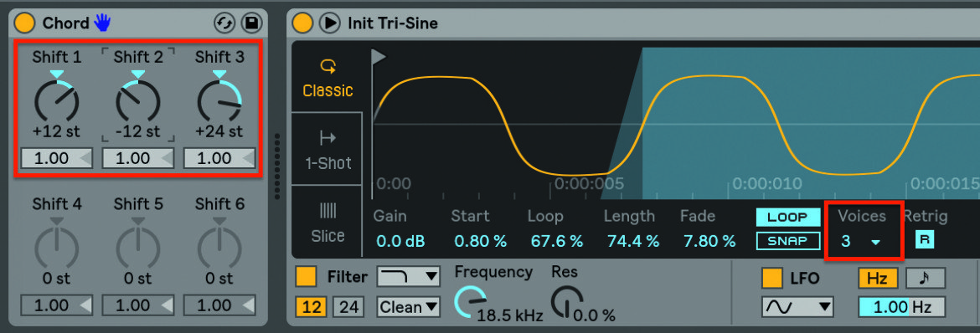Open the filter type dropdown
The height and width of the screenshot is (333, 980).
tap(408, 276)
